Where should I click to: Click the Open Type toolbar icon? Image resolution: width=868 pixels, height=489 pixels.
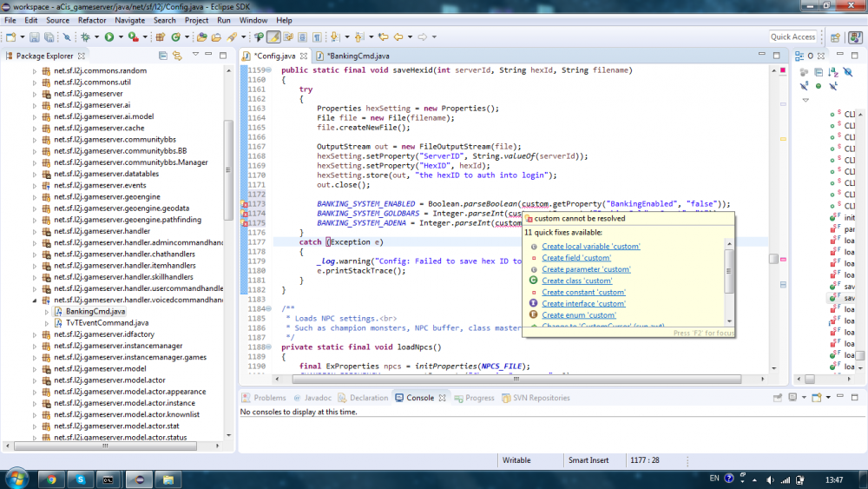(201, 37)
